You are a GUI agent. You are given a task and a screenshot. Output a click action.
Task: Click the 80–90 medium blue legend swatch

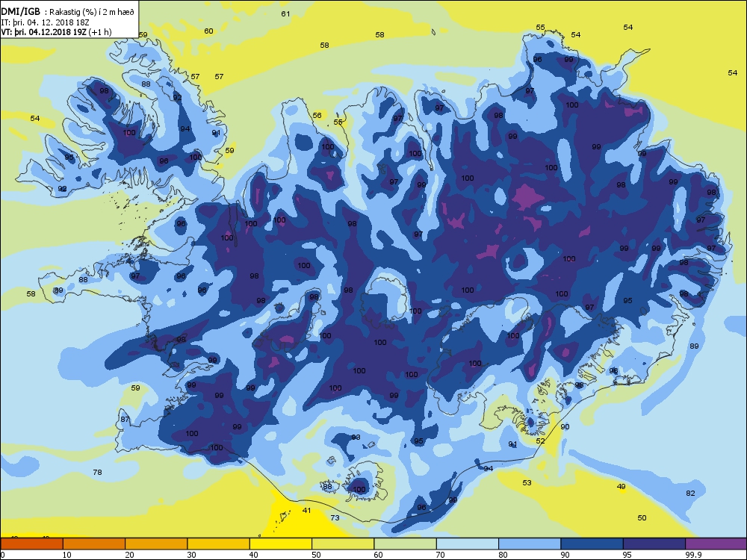[530, 544]
